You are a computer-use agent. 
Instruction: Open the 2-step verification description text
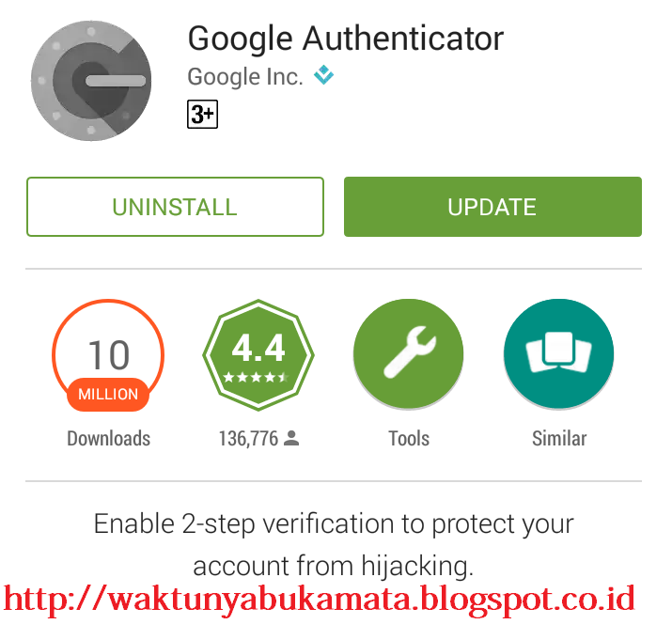334,544
